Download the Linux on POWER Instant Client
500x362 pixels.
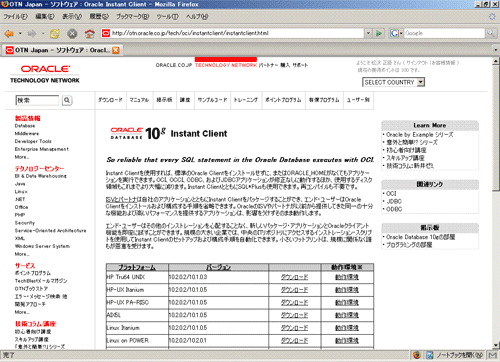point(294,340)
